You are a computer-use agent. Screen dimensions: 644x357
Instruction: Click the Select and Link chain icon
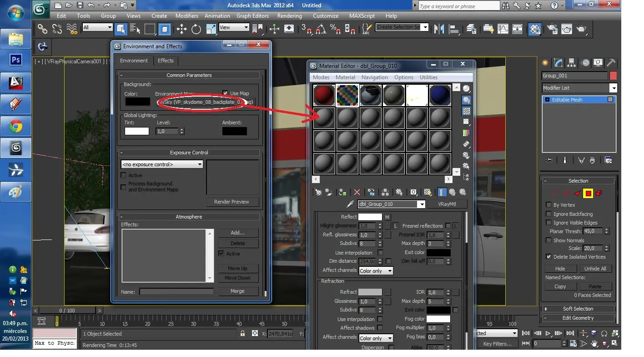pyautogui.click(x=42, y=29)
